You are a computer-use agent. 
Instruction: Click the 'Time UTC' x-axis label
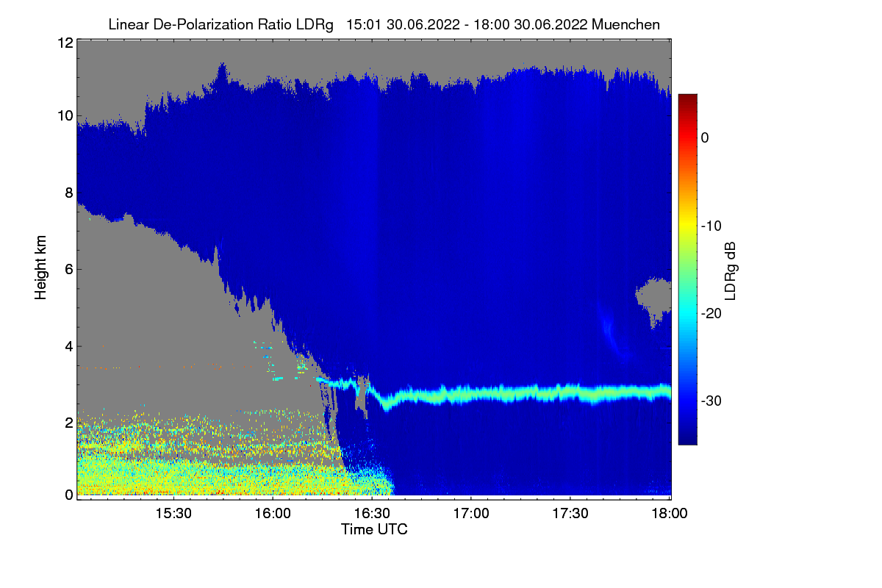point(374,529)
